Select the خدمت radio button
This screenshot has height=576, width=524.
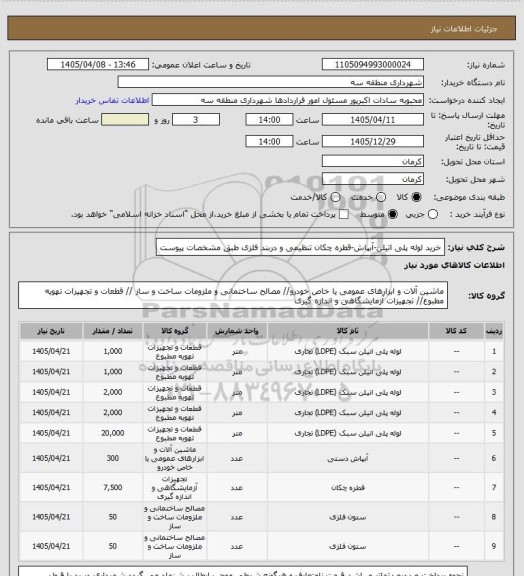point(381,197)
